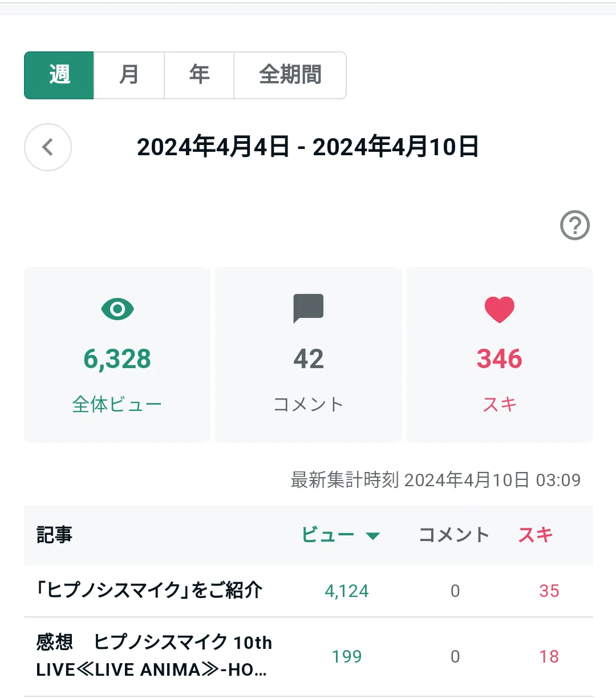Click the gray comment bubble icon
The width and height of the screenshot is (616, 698).
(309, 309)
